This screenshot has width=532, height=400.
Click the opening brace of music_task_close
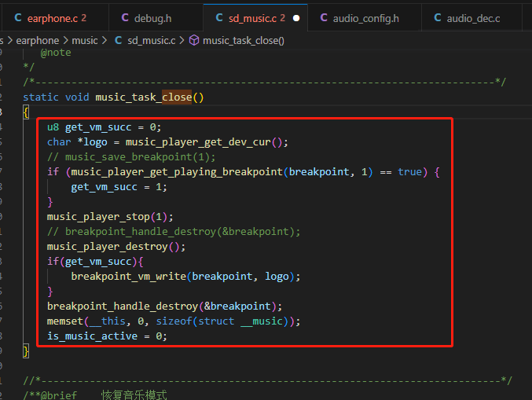26,112
